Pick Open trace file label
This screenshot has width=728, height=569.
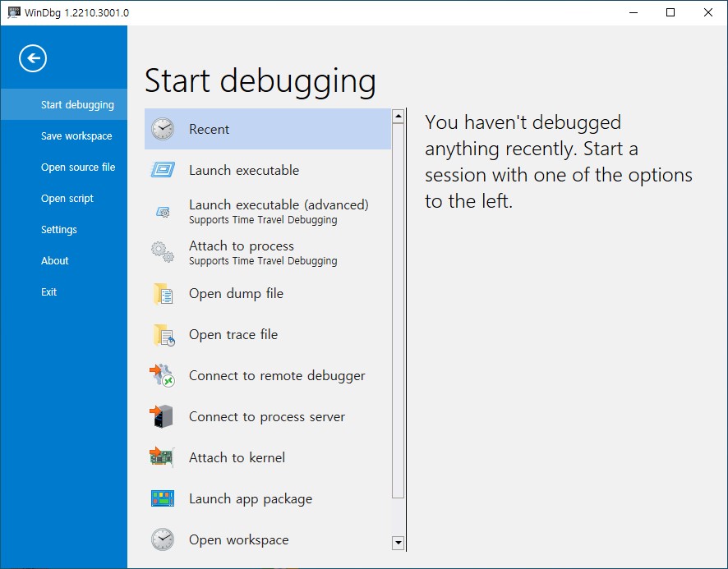[x=233, y=335]
